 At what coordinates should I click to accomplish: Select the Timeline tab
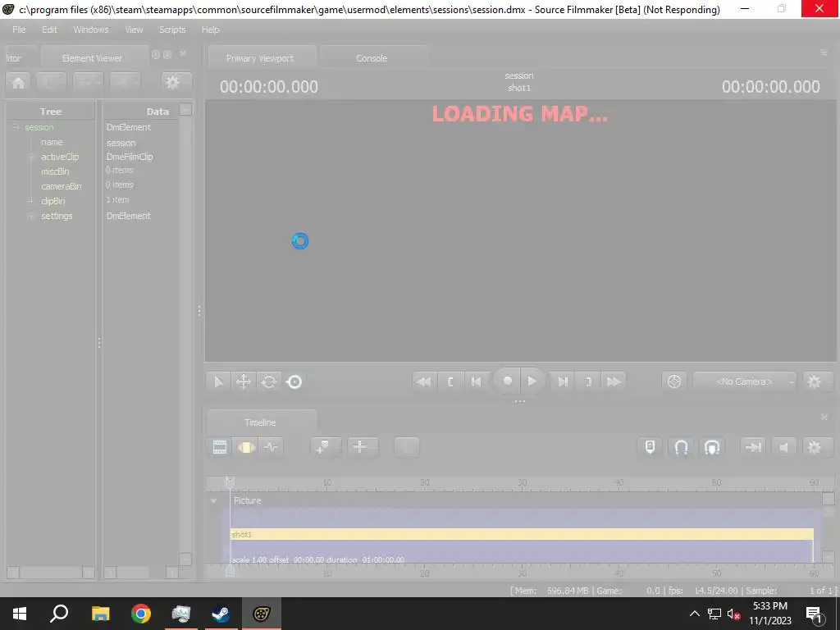coord(260,422)
